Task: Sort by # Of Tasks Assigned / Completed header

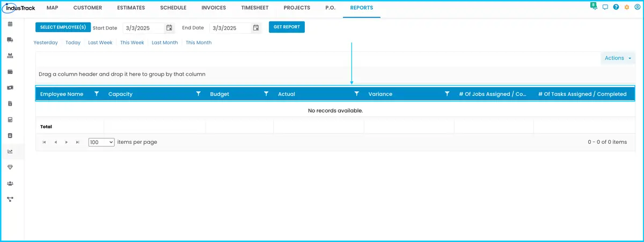Action: [x=582, y=94]
